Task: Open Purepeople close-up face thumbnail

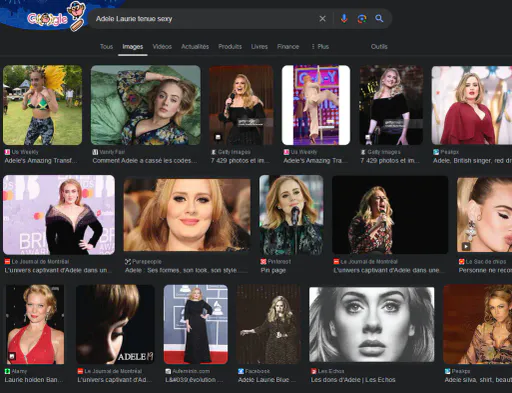Action: pyautogui.click(x=187, y=215)
